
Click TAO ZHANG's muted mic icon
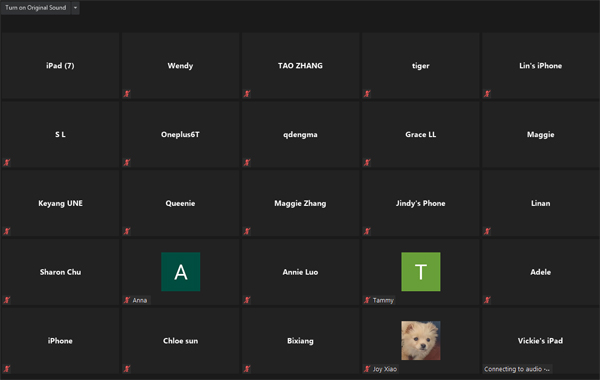tap(247, 94)
